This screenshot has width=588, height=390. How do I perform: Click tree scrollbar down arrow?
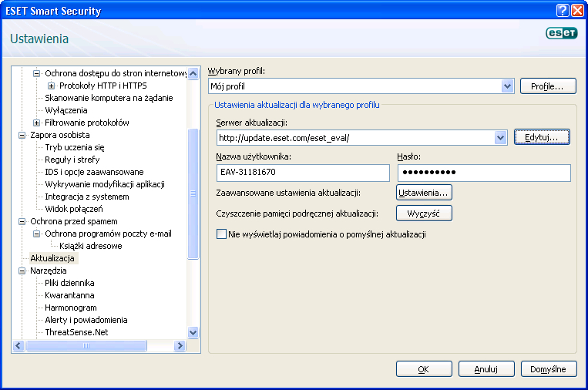(x=193, y=333)
